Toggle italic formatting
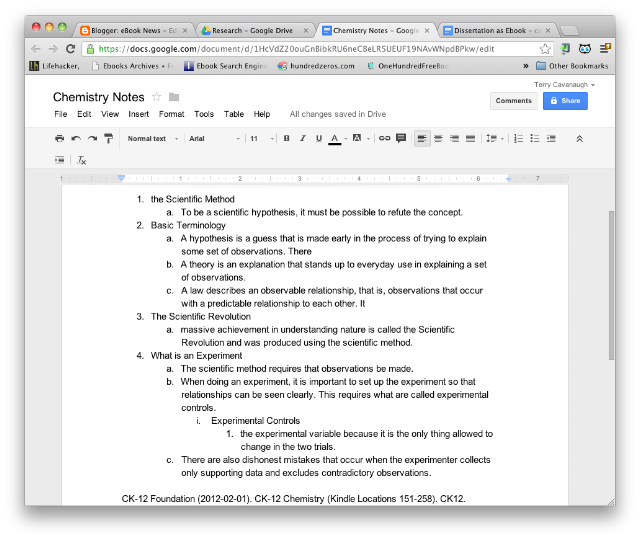The width and height of the screenshot is (640, 540). point(303,138)
